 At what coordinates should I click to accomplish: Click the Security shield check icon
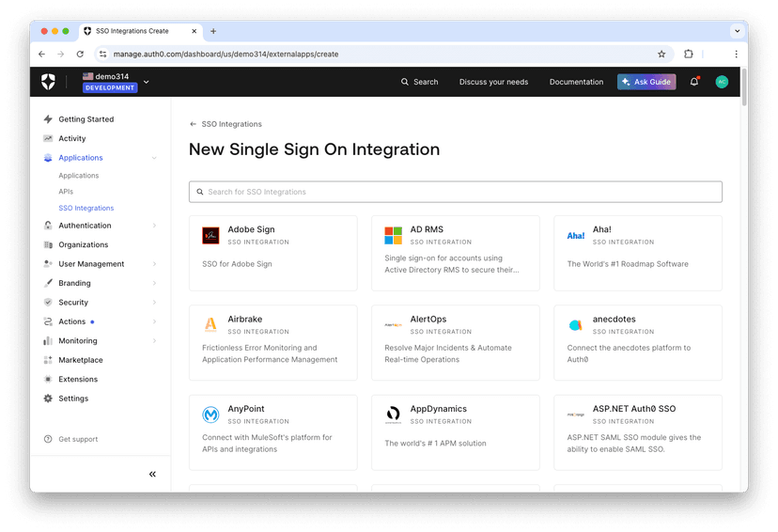pos(48,303)
